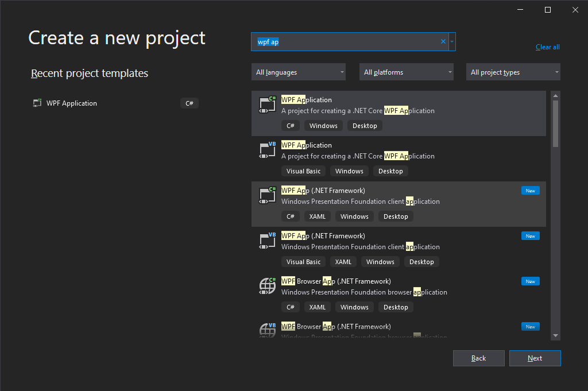Click Windows tag on C# WPF Browser App
588x391 pixels.
(354, 307)
